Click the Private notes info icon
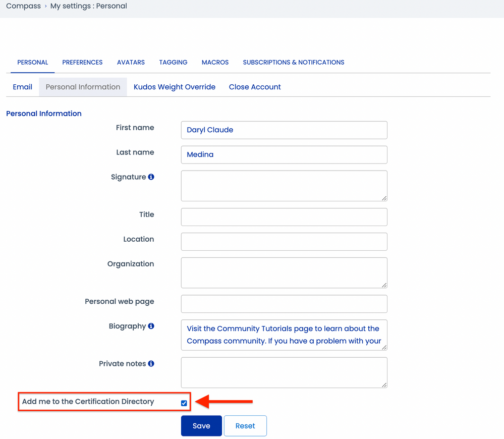Image resolution: width=504 pixels, height=439 pixels. [x=151, y=364]
